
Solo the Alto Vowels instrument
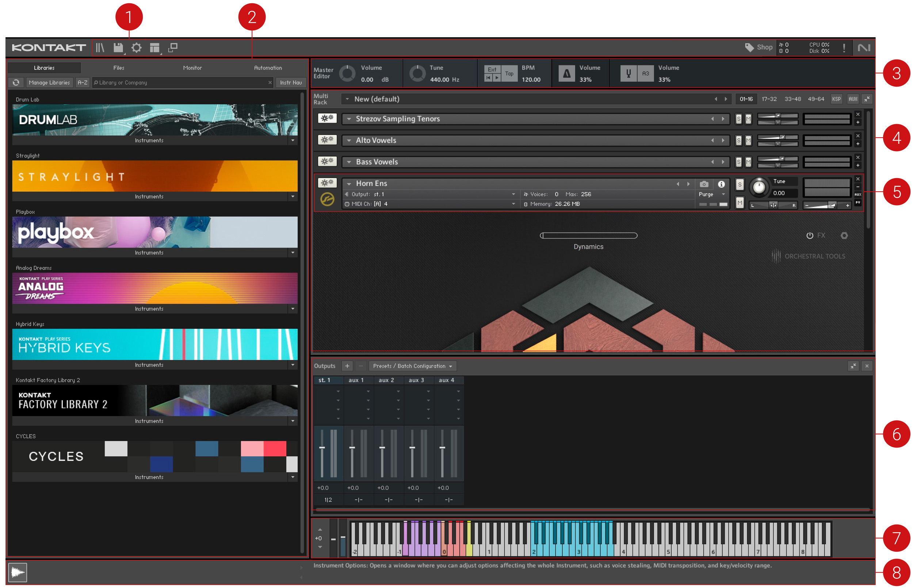click(x=738, y=141)
